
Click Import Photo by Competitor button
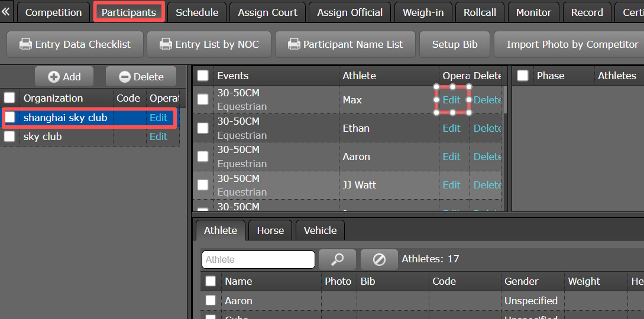pos(572,44)
